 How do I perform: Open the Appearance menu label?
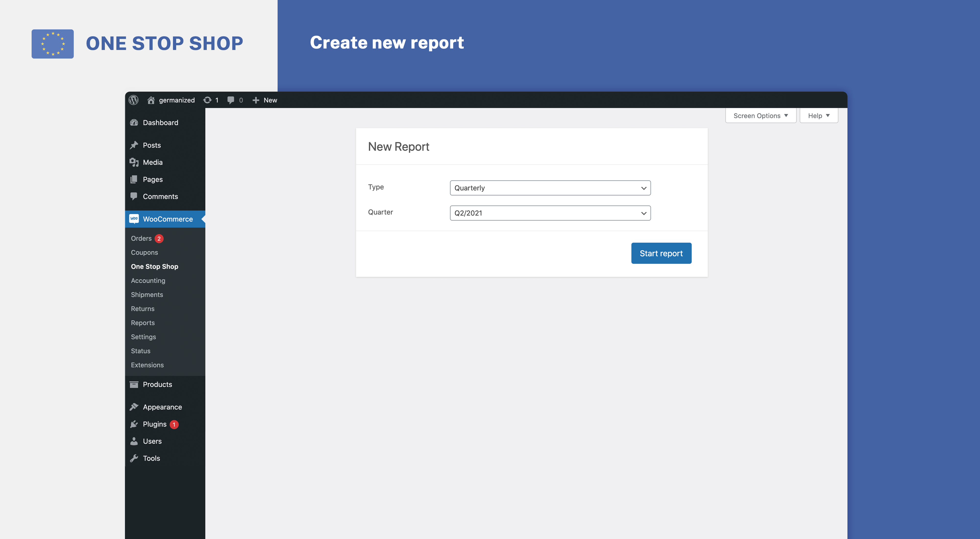pyautogui.click(x=162, y=407)
